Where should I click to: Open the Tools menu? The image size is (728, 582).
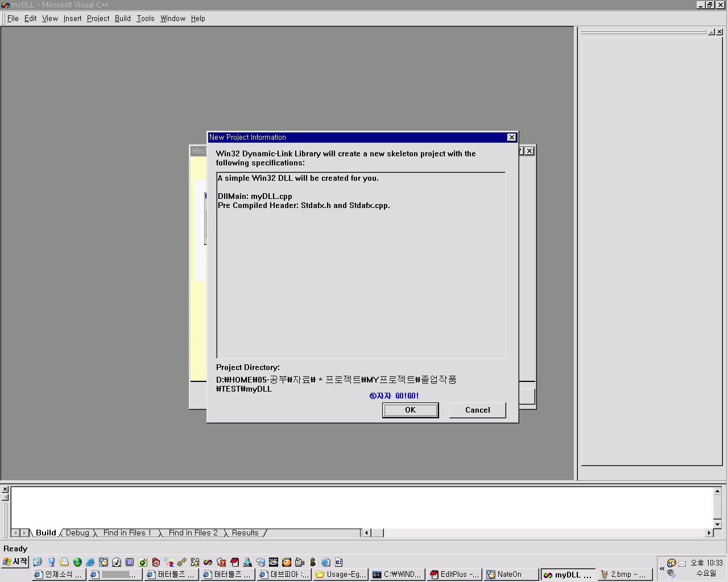pyautogui.click(x=146, y=18)
